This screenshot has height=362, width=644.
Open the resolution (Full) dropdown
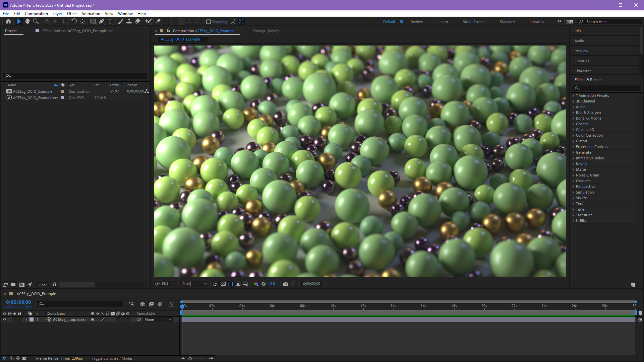pyautogui.click(x=194, y=284)
